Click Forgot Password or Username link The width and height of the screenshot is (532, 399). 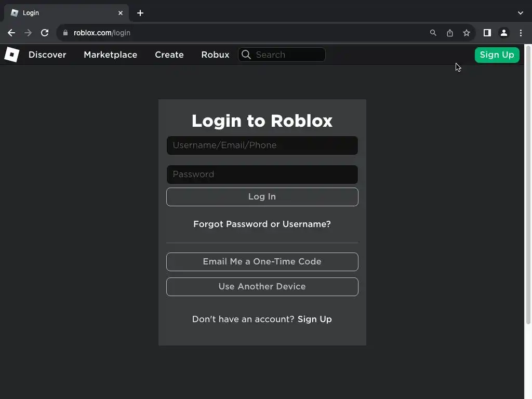point(262,224)
